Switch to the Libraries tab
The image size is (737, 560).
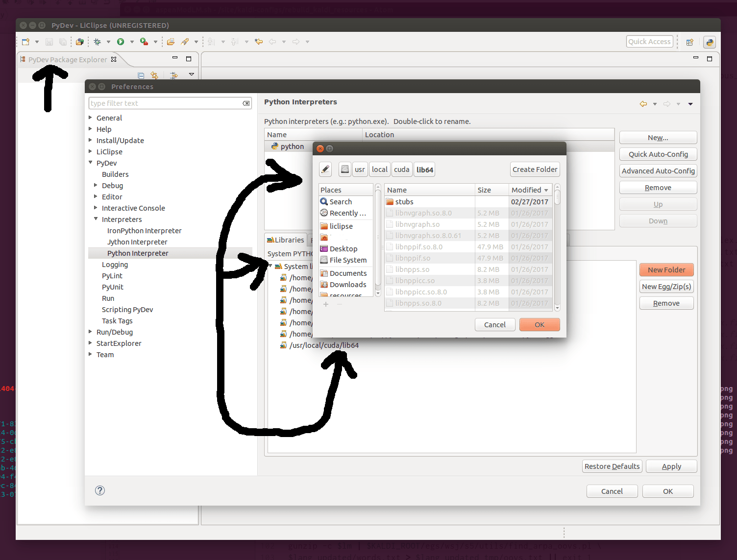point(286,240)
